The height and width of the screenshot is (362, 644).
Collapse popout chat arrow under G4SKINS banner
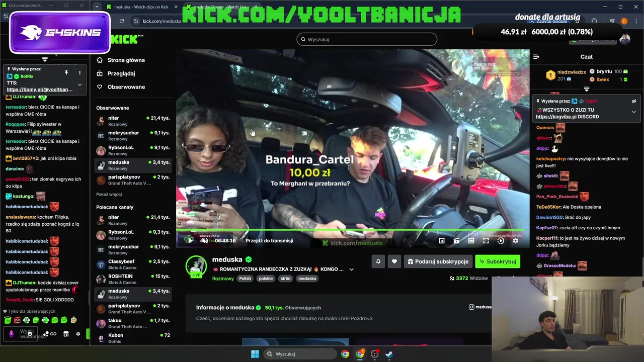point(45,59)
